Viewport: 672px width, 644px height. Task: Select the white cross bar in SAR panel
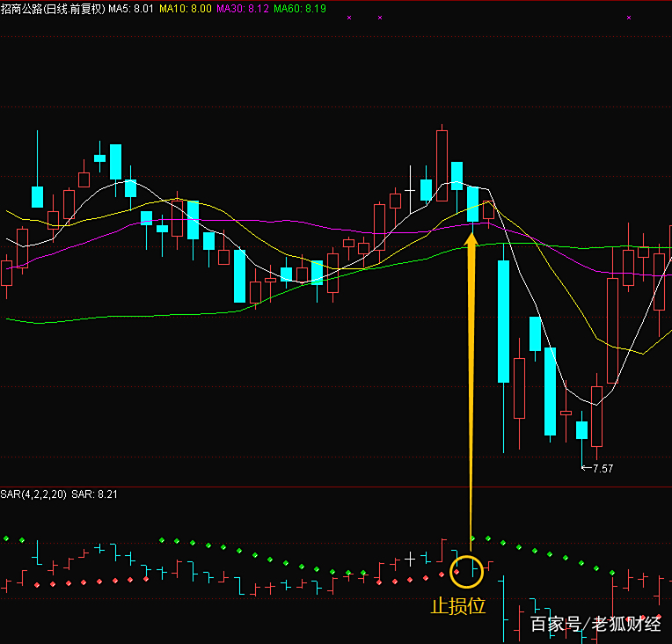click(410, 560)
